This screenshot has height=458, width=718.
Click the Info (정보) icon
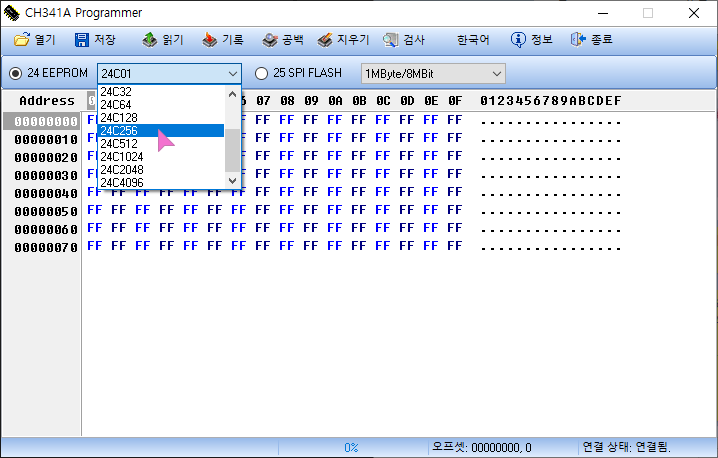point(518,40)
